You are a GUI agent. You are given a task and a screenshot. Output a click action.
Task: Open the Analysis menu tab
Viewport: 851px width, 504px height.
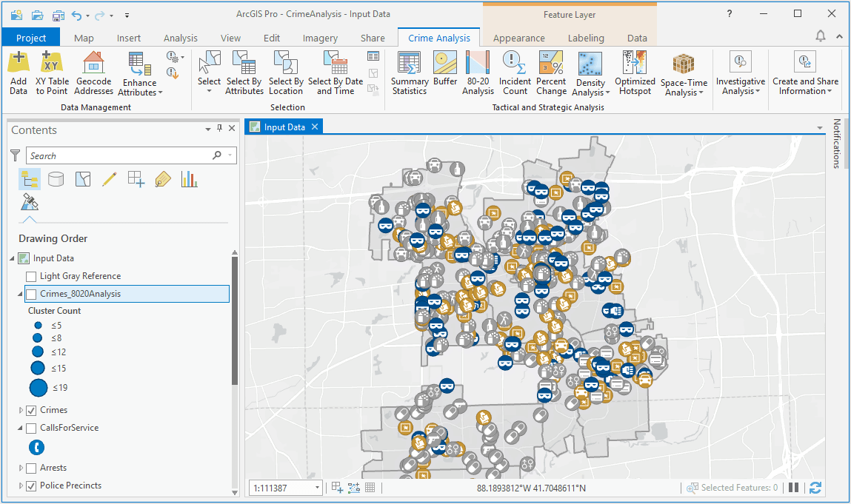[180, 37]
